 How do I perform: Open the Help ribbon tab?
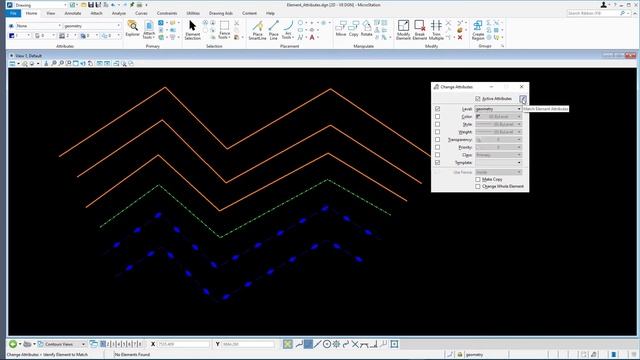click(270, 13)
